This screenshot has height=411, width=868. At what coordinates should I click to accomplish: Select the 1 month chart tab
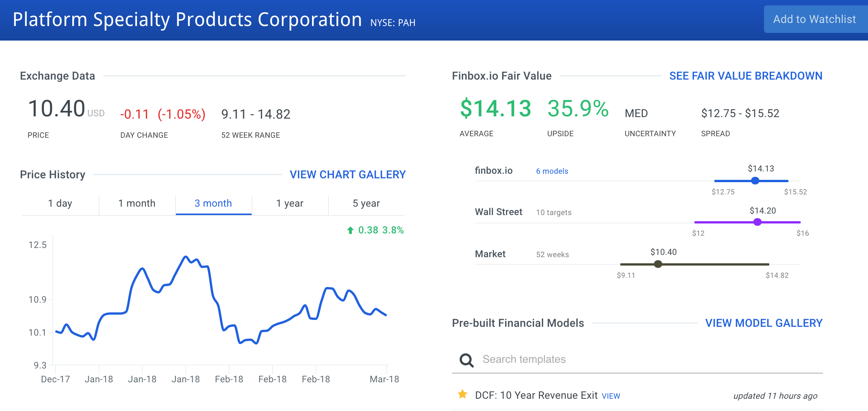point(137,204)
